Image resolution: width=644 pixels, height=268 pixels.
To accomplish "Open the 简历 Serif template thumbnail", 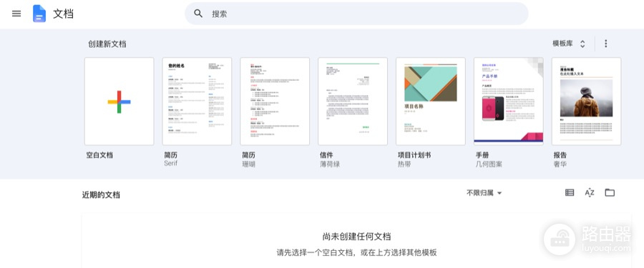I will [x=197, y=101].
